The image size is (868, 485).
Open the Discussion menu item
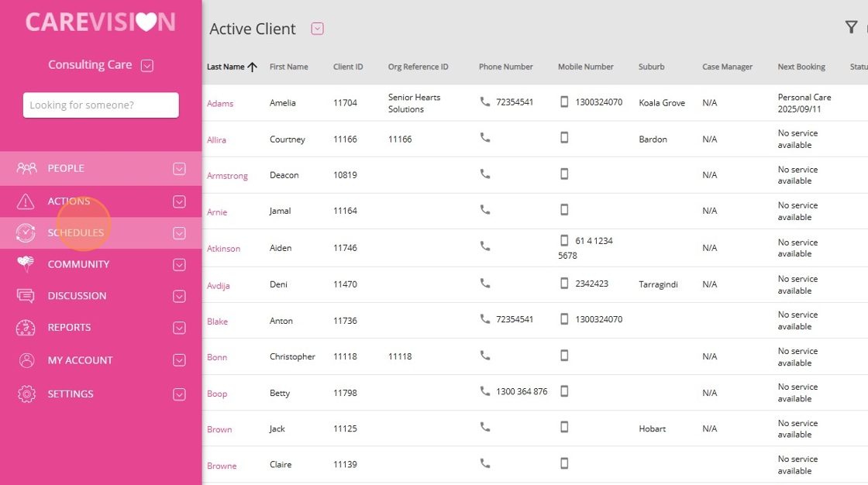tap(77, 296)
